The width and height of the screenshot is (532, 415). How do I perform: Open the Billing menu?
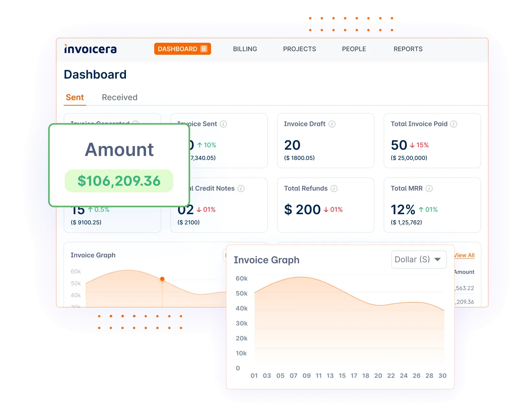coord(245,49)
